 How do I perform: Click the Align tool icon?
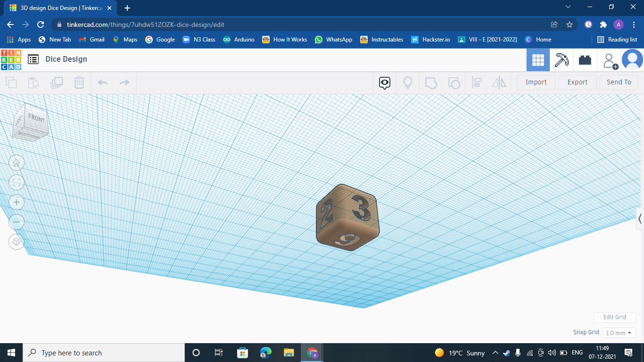coord(477,83)
